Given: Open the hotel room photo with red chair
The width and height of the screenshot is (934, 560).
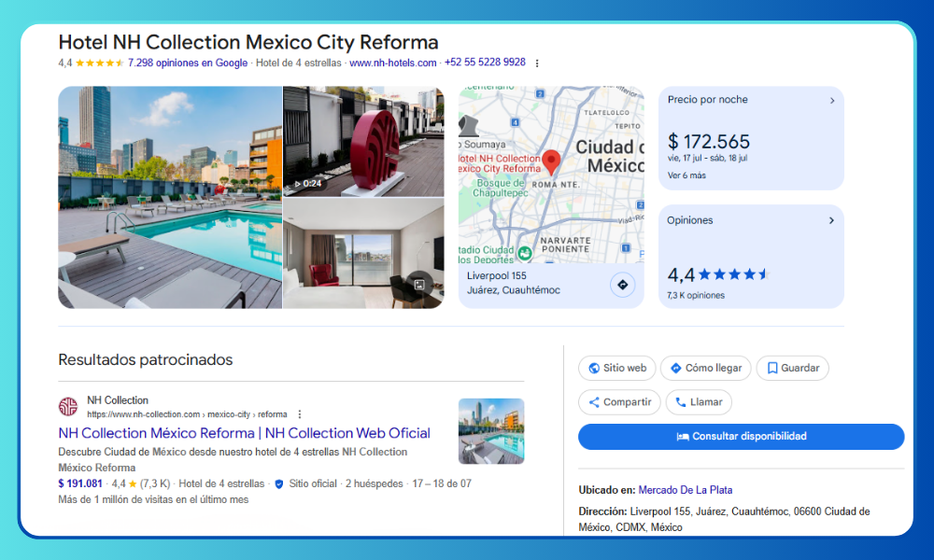Looking at the screenshot, I should coord(363,254).
